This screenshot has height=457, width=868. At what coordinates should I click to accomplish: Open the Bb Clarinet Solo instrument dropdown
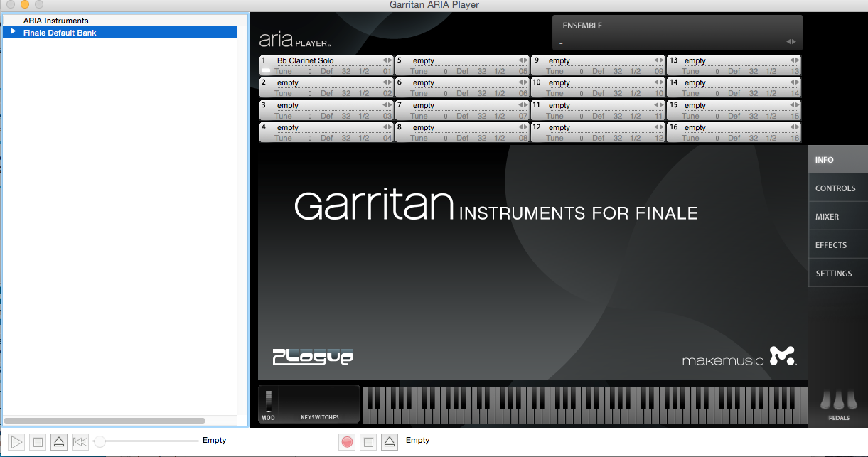point(327,60)
